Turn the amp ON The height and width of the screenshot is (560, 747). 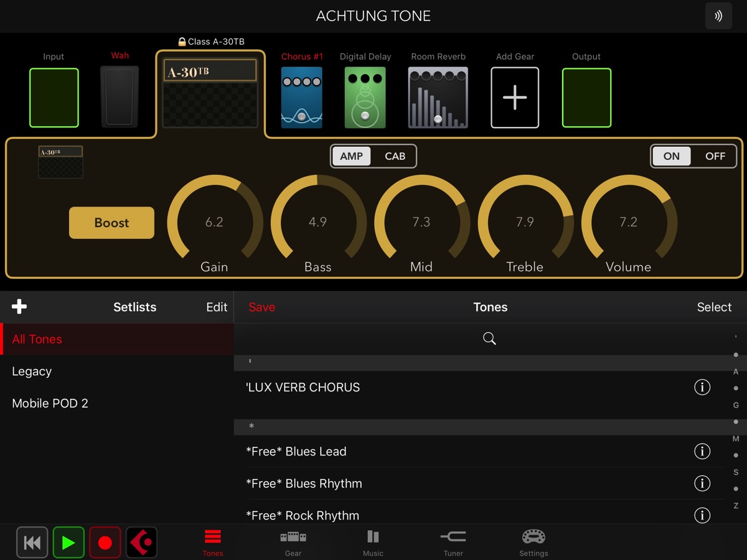pyautogui.click(x=672, y=156)
